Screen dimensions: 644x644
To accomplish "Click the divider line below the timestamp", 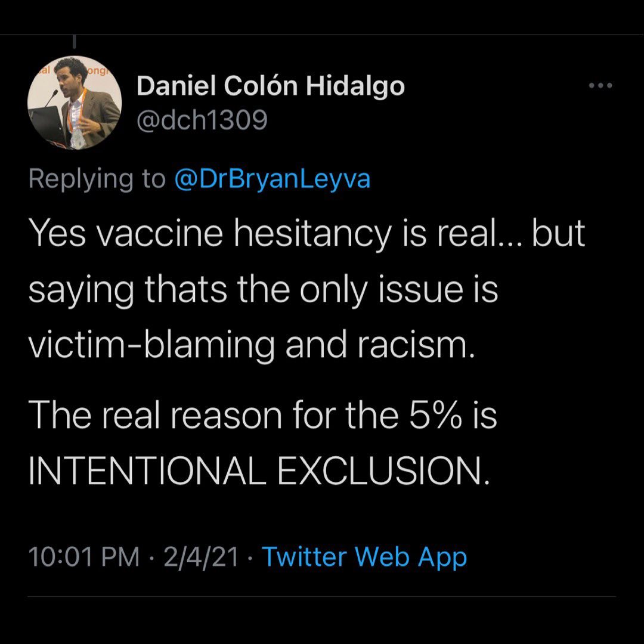I will (322, 596).
